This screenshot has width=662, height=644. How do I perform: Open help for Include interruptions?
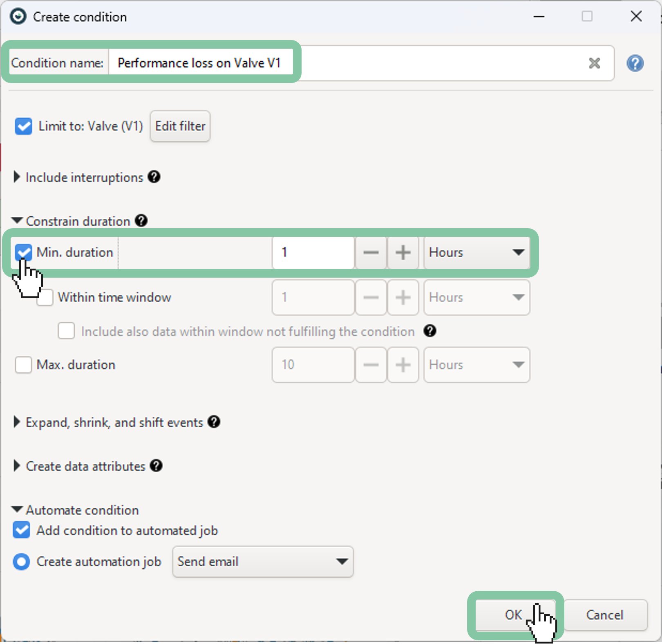154,177
